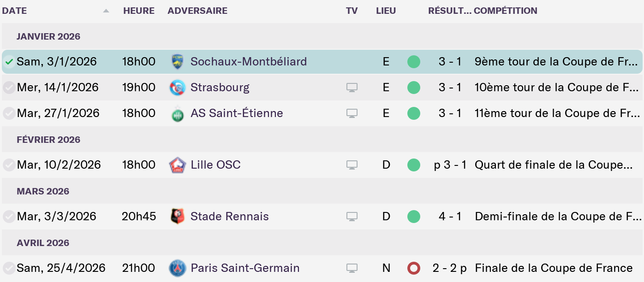The height and width of the screenshot is (282, 644).
Task: Click the Lille OSC club crest
Action: click(x=177, y=165)
